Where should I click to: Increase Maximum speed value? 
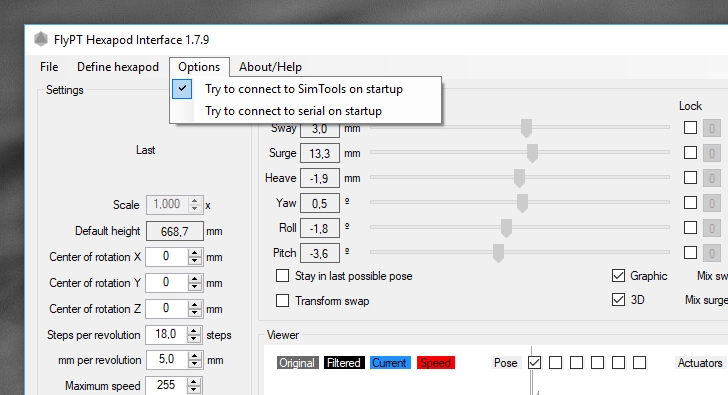tap(194, 382)
